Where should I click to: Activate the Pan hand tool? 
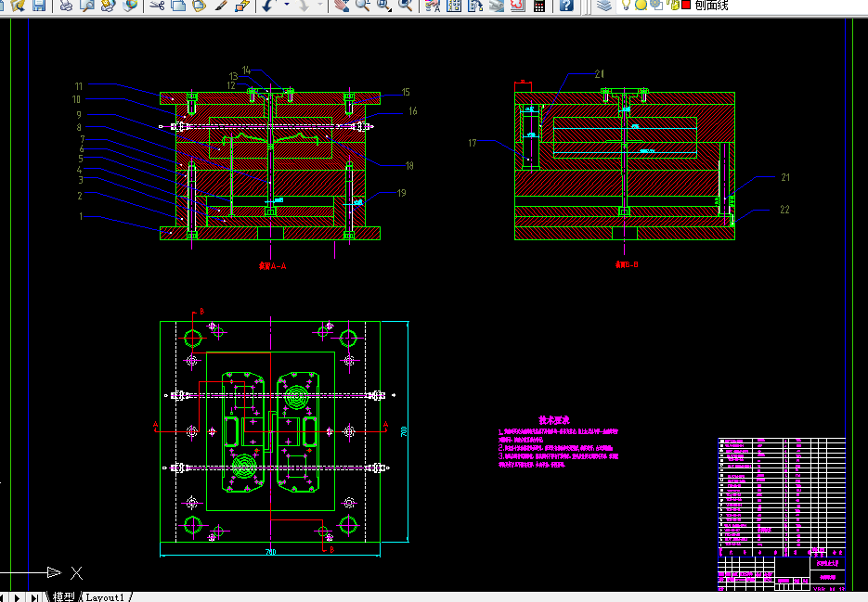pos(342,5)
